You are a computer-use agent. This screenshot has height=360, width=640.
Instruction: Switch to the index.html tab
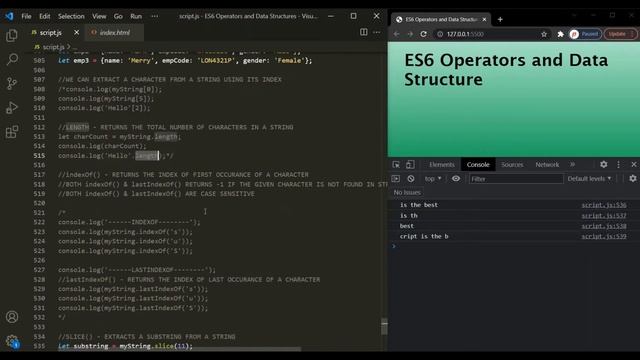click(x=115, y=32)
